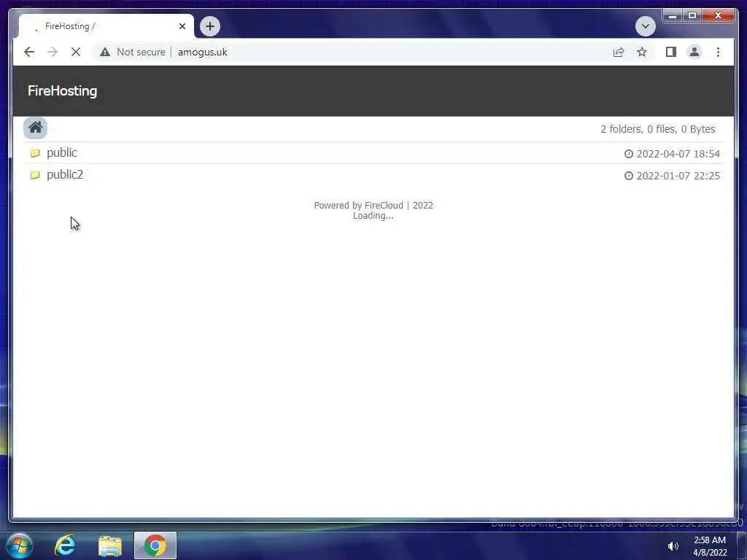
Task: Launch Internet Explorer from taskbar
Action: 65,545
